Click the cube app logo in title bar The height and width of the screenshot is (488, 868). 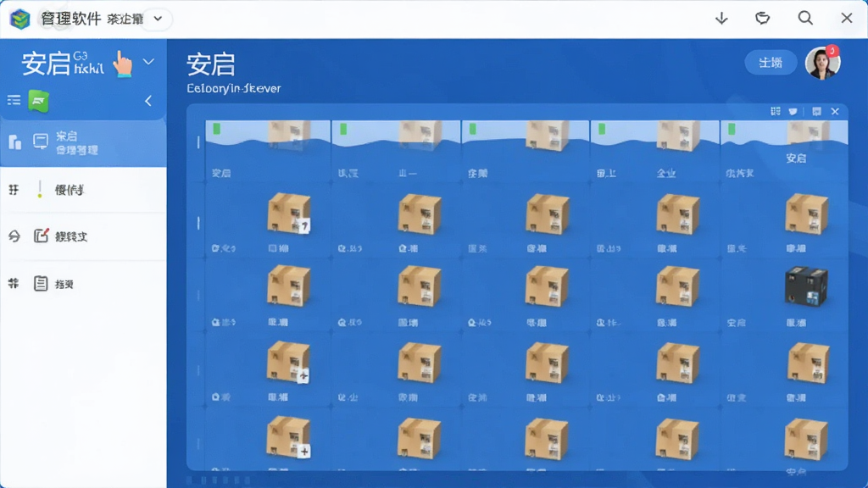coord(20,19)
